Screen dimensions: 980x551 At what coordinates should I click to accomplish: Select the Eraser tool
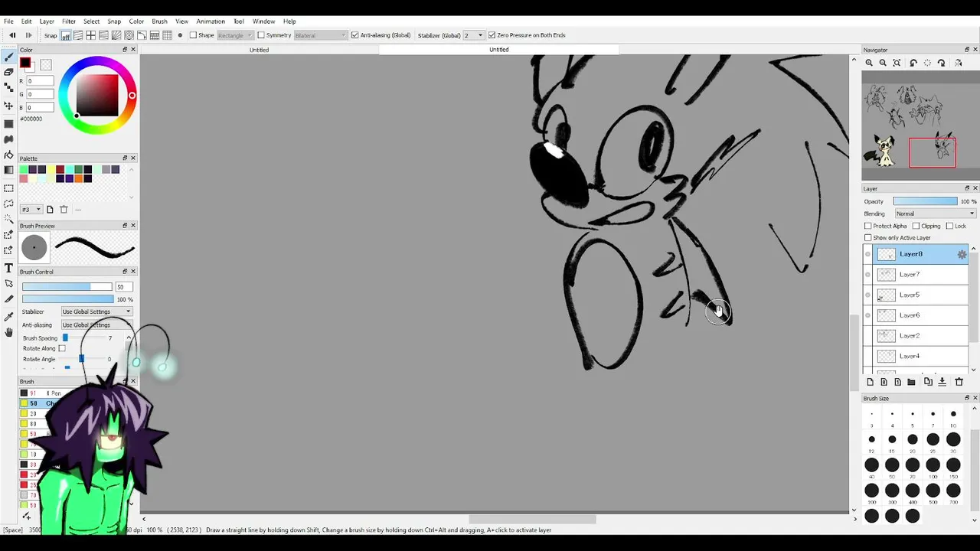click(8, 72)
